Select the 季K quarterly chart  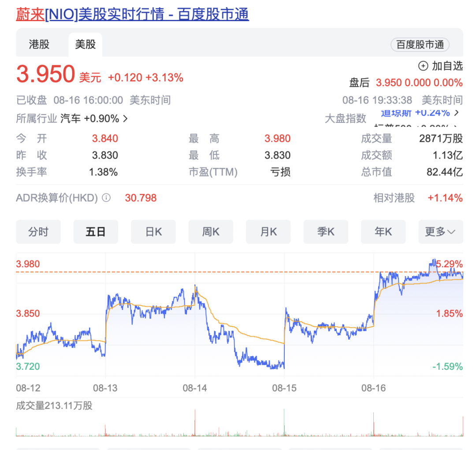pos(326,232)
